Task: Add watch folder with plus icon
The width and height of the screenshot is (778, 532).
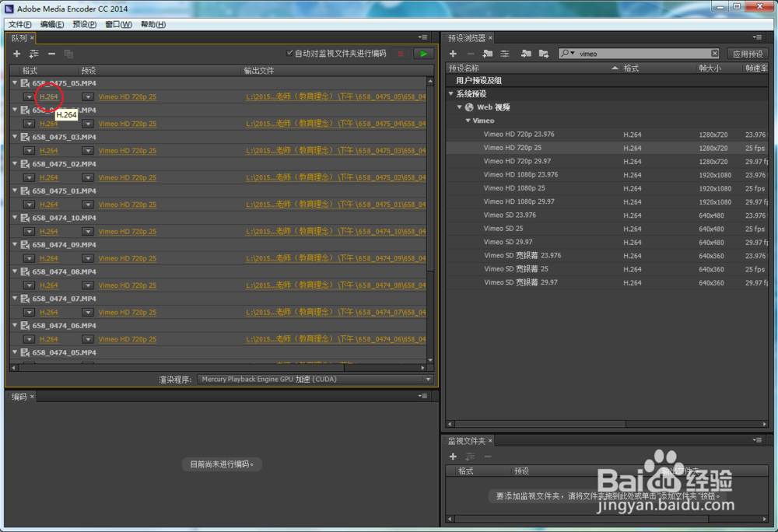Action: tap(453, 456)
